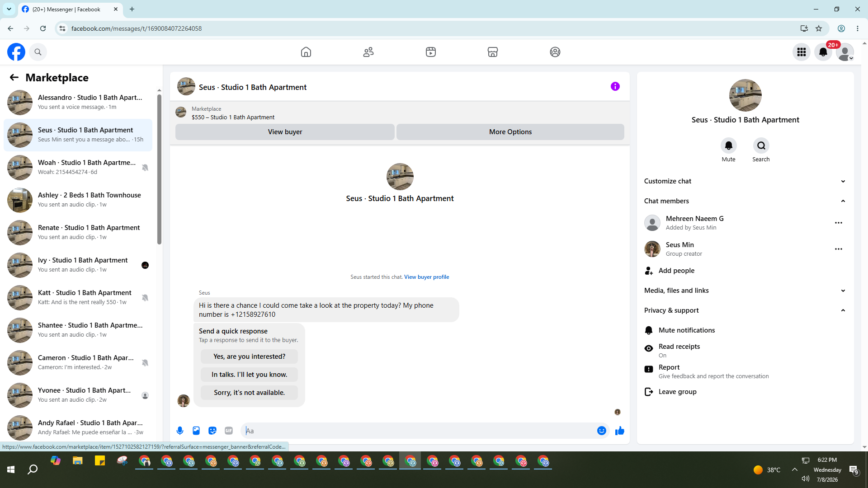Open the Facebook menu grid icon
The image size is (868, 488).
[802, 52]
